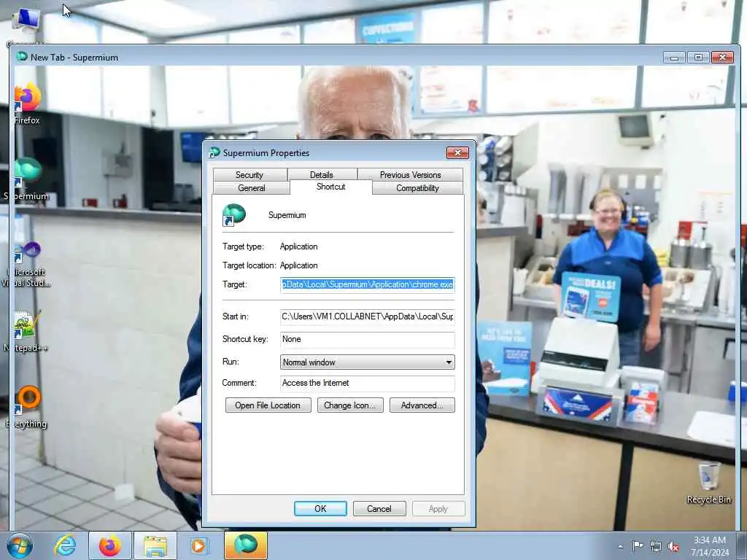Open the Advanced shortcut settings
Image resolution: width=747 pixels, height=560 pixels.
pos(422,405)
